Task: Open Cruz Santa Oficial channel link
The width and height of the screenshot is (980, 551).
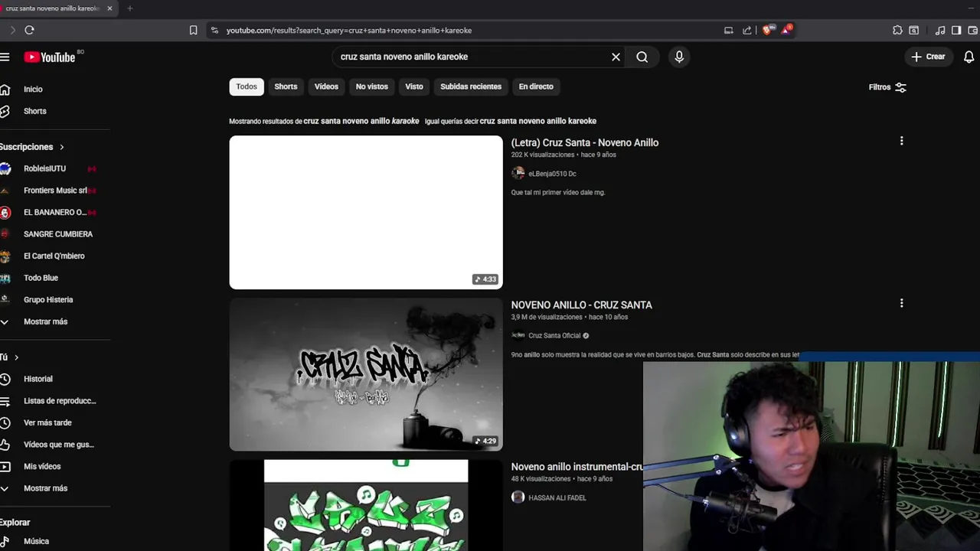Action: (x=554, y=335)
